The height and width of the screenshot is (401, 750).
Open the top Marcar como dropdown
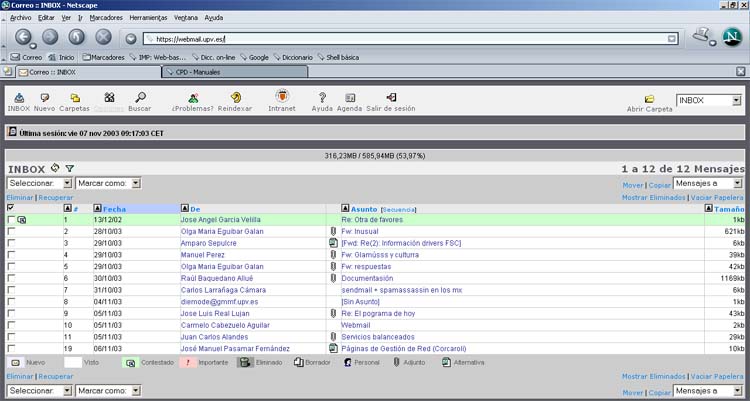pyautogui.click(x=109, y=183)
